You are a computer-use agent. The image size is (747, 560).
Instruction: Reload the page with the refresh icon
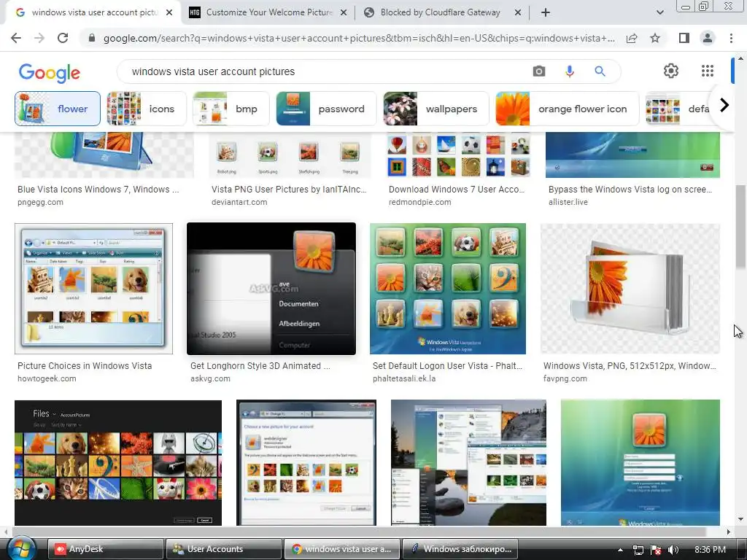coord(63,38)
